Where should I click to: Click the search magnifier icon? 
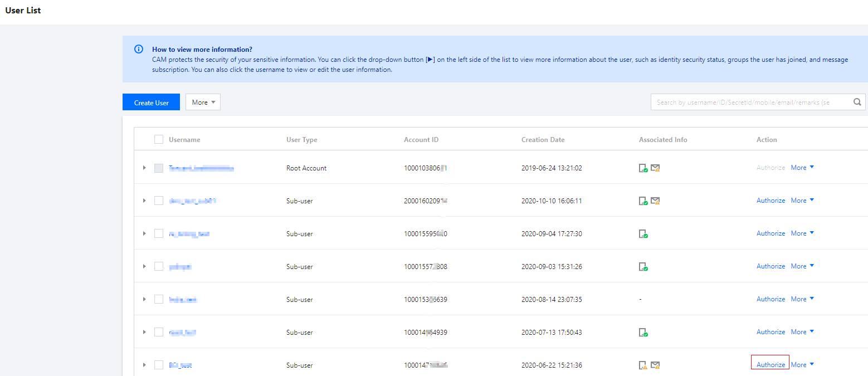click(x=857, y=102)
